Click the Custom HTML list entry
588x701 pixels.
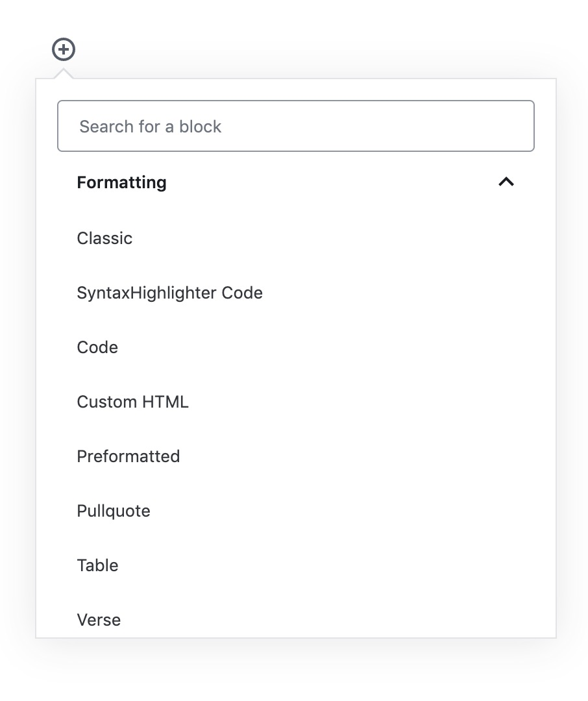tap(132, 402)
